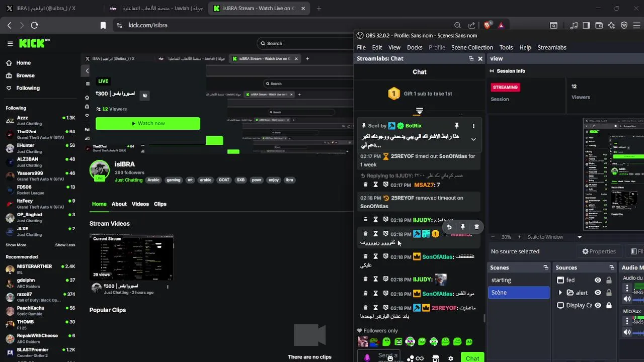Screen dimensions: 644x362
Task: Open OBS Tools menu
Action: (506, 47)
